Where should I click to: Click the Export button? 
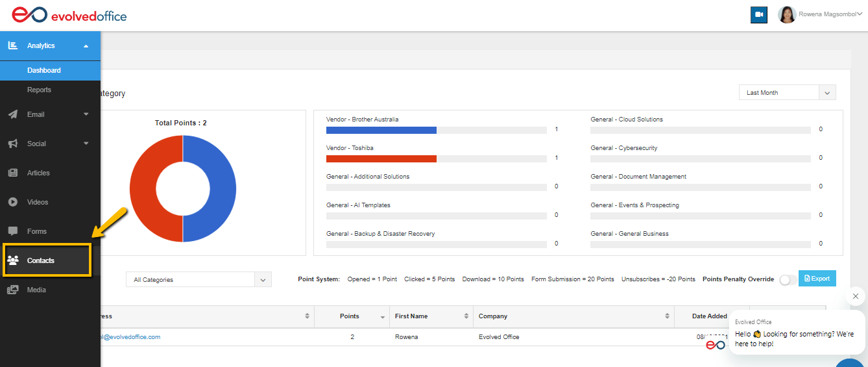click(x=817, y=278)
